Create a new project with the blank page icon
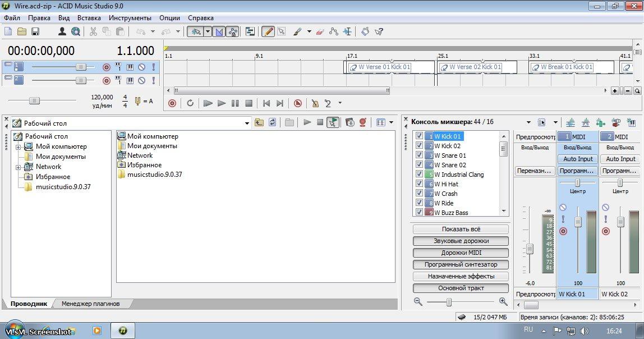Viewport: 644px width, 339px height. [8, 31]
